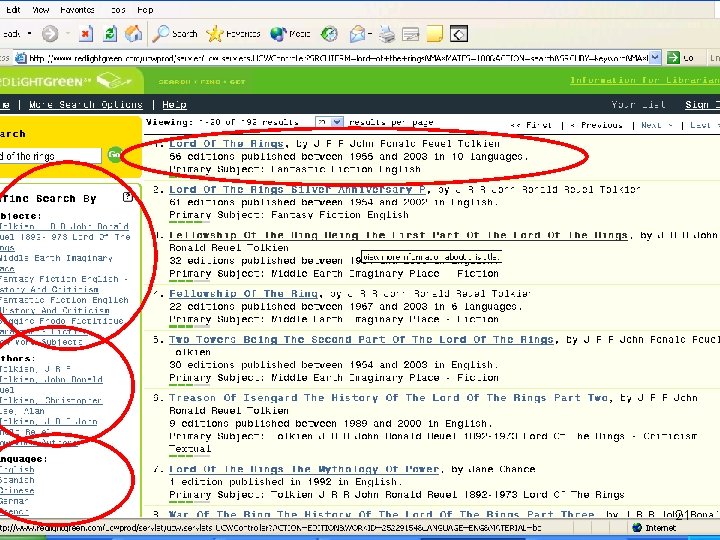
Task: Open the Help menu in menu bar
Action: point(145,10)
